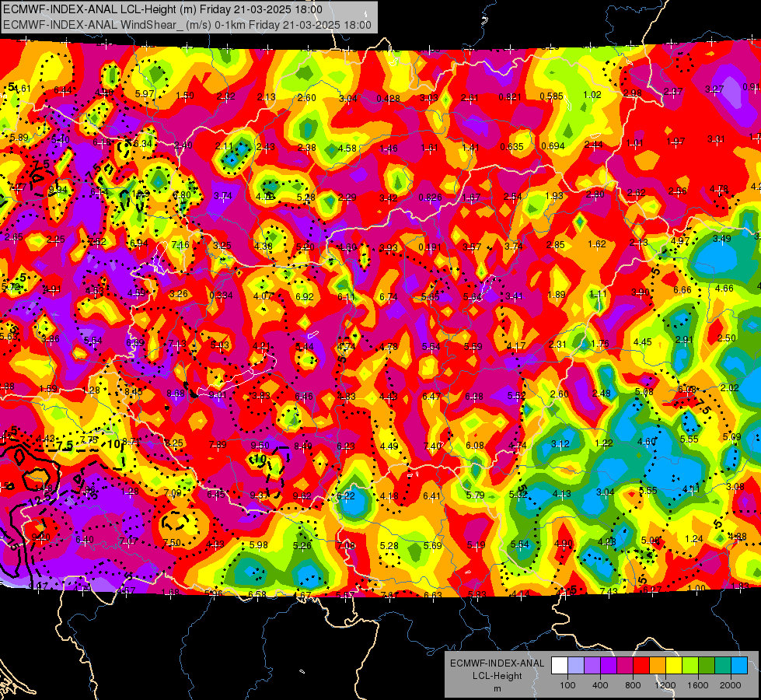Screen dimensions: 761x700
Task: Click the orange legend swatch
Action: tap(658, 666)
